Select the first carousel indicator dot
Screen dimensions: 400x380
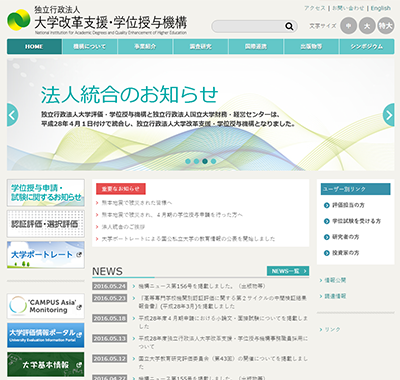coord(188,161)
